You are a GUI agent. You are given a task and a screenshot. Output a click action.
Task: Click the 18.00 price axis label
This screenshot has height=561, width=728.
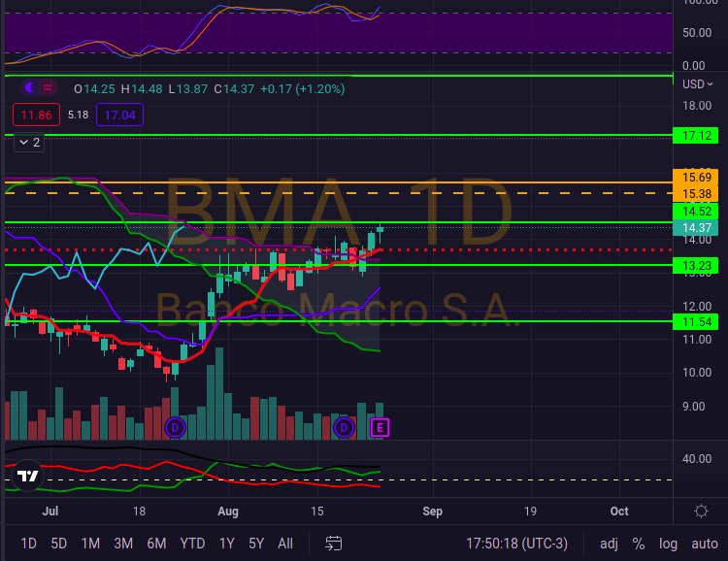point(697,106)
